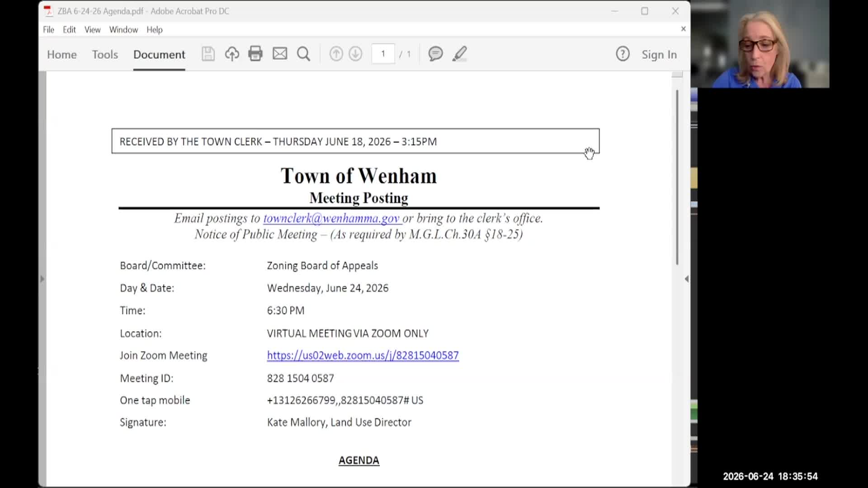Click the total page count '/ 1'
The image size is (868, 488).
(405, 54)
